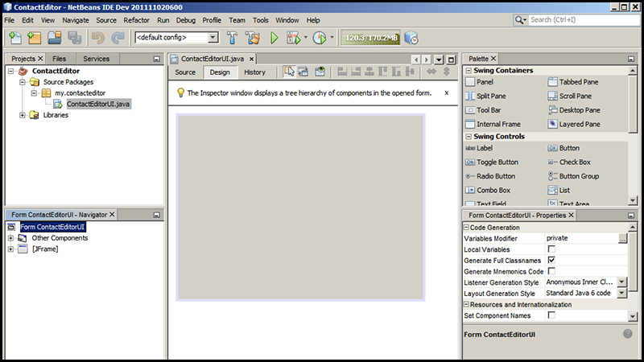Viewport: 644px width, 362px height.
Task: Select Combo Box in Palette
Action: (x=488, y=190)
